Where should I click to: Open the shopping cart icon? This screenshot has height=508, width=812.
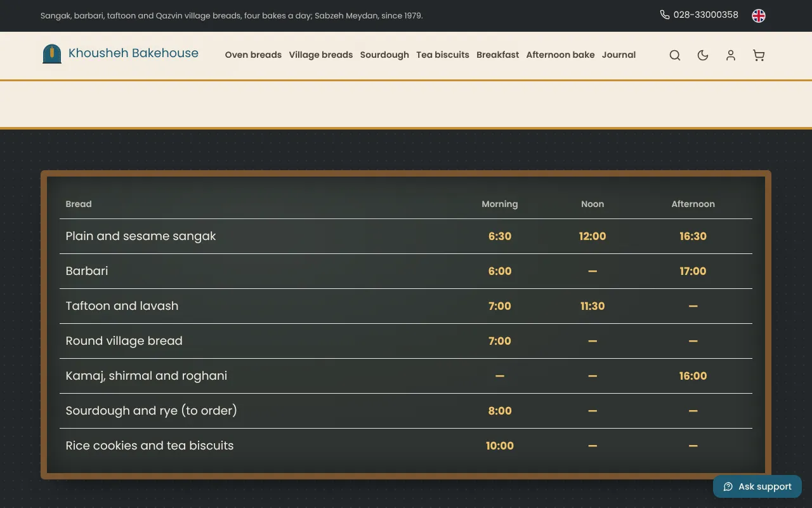coord(759,55)
